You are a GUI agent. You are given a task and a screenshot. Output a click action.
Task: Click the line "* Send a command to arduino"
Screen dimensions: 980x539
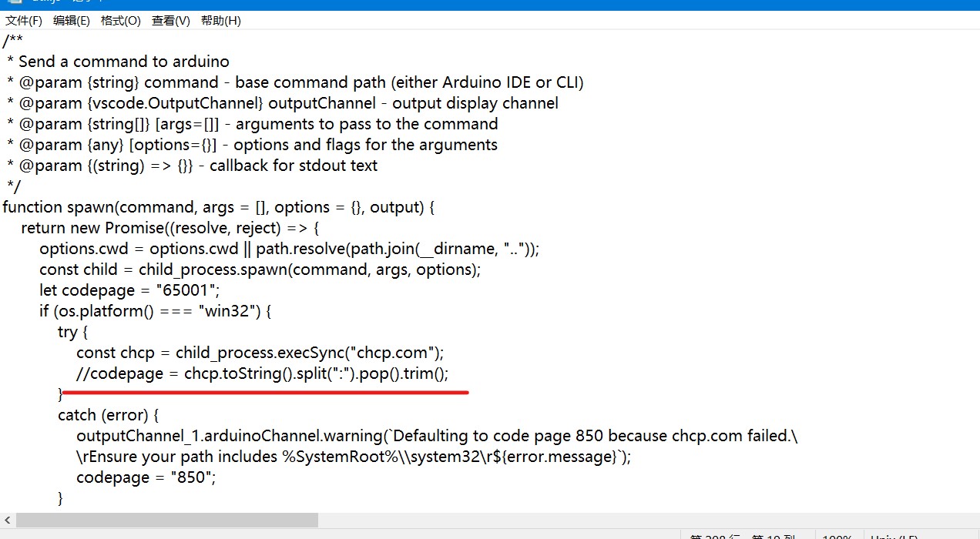118,62
